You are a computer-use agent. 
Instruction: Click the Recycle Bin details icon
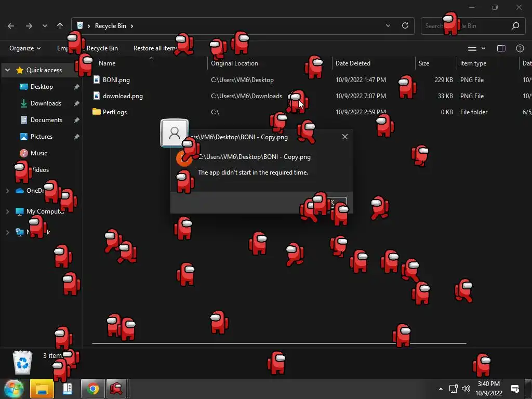pos(22,362)
